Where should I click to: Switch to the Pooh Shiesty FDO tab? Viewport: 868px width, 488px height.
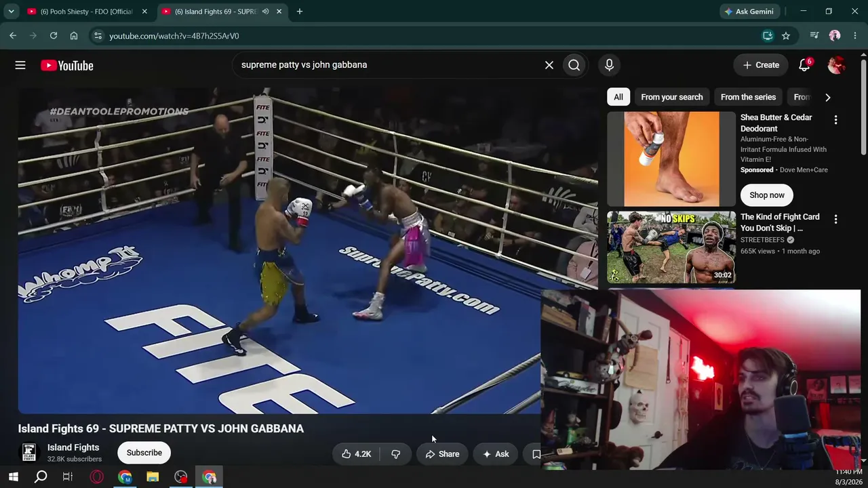tap(86, 12)
